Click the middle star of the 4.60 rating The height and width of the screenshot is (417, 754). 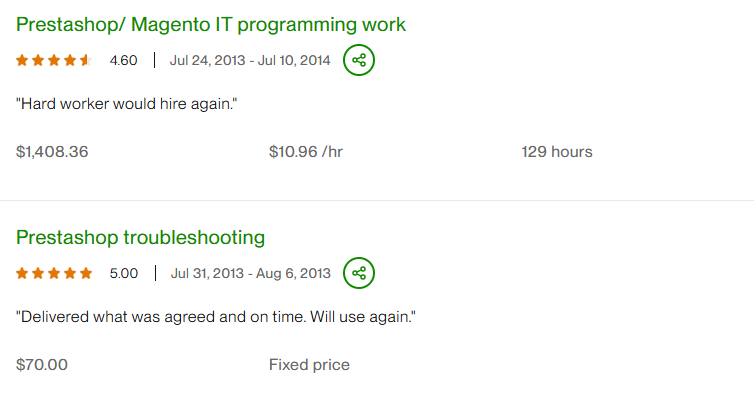[54, 61]
